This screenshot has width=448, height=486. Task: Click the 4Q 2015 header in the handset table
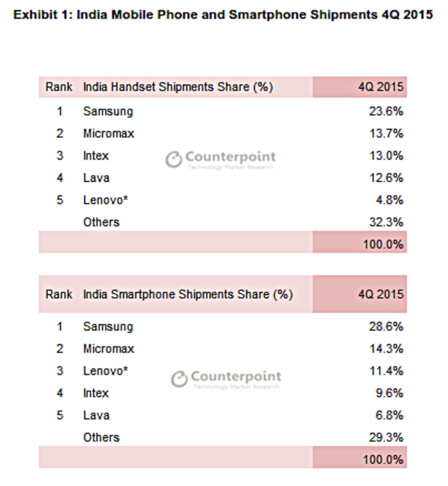381,87
